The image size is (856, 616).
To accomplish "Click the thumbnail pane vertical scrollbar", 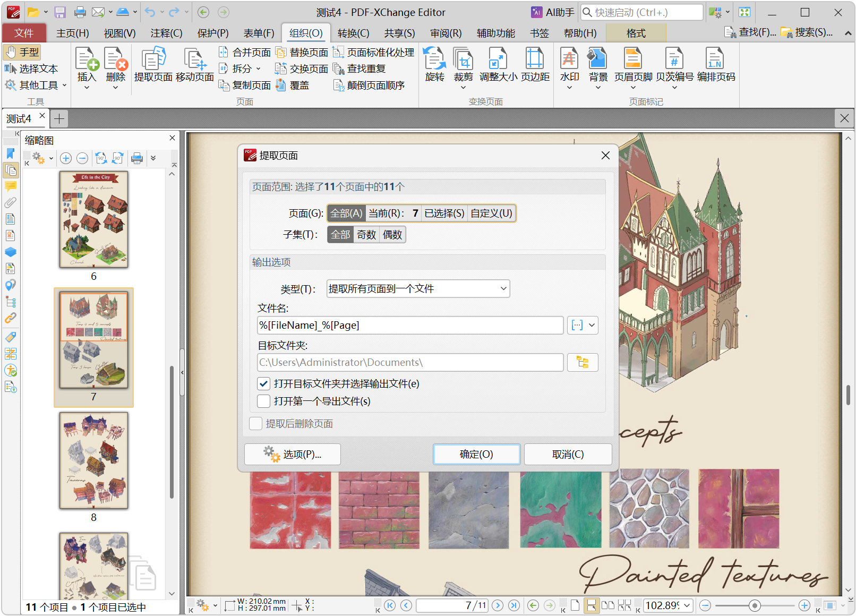I will click(172, 432).
